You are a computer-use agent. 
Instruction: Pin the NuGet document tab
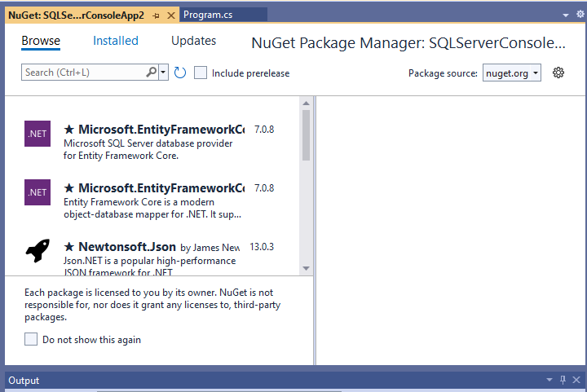[157, 15]
